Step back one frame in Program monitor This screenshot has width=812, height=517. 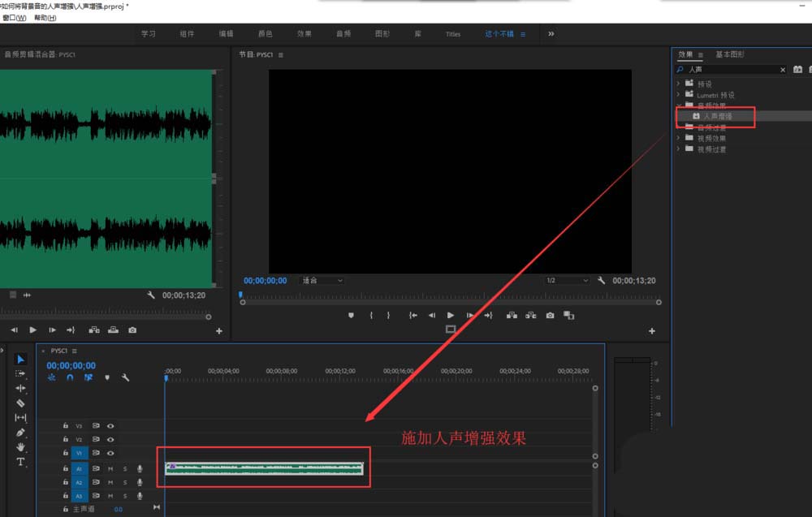point(431,315)
